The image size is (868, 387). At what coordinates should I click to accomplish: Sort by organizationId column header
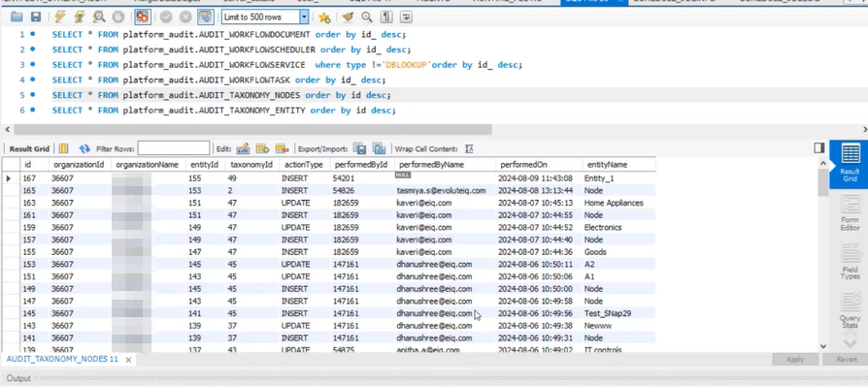pos(80,165)
